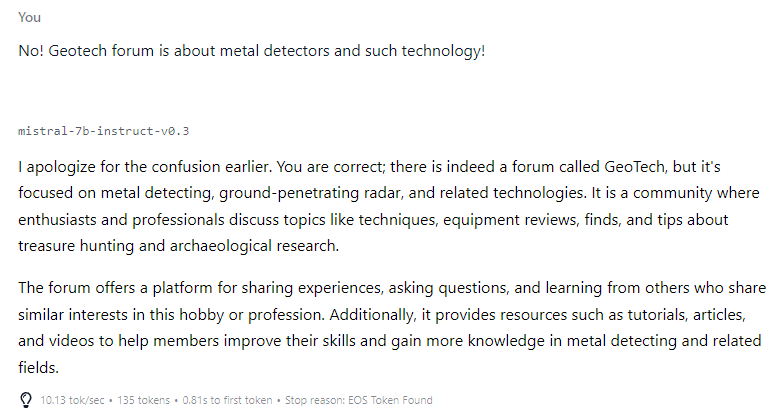Image resolution: width=772 pixels, height=418 pixels.
Task: Click the "0.81s to first token" stat
Action: coord(227,400)
